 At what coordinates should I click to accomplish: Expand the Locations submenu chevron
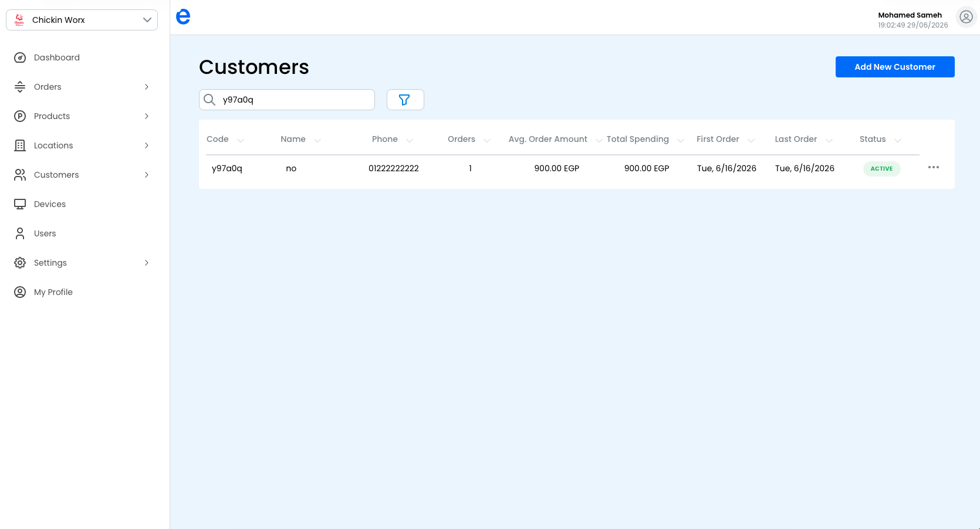(x=147, y=145)
